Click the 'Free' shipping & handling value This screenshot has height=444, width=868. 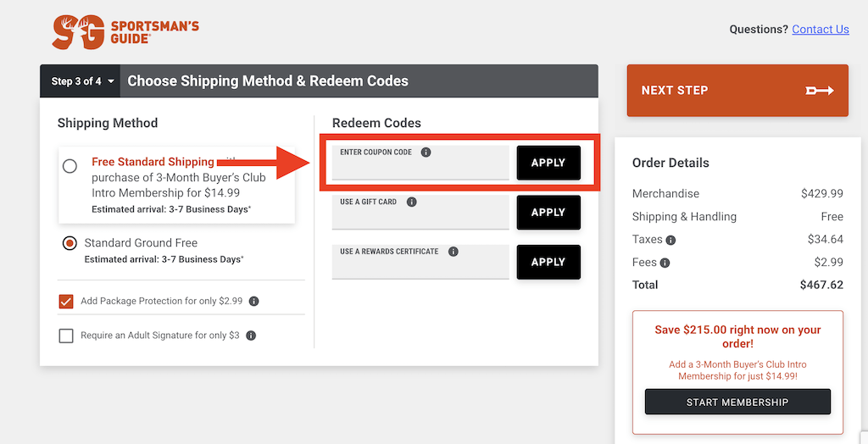(x=832, y=217)
